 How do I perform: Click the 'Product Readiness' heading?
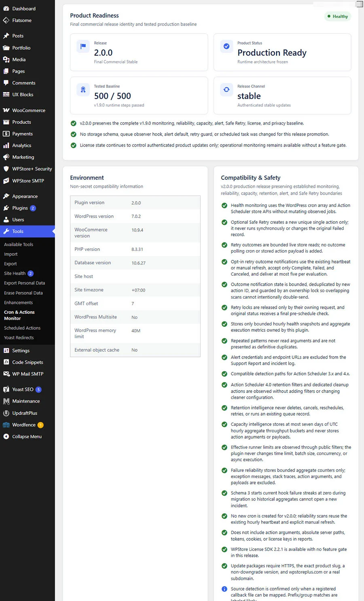[x=94, y=15]
